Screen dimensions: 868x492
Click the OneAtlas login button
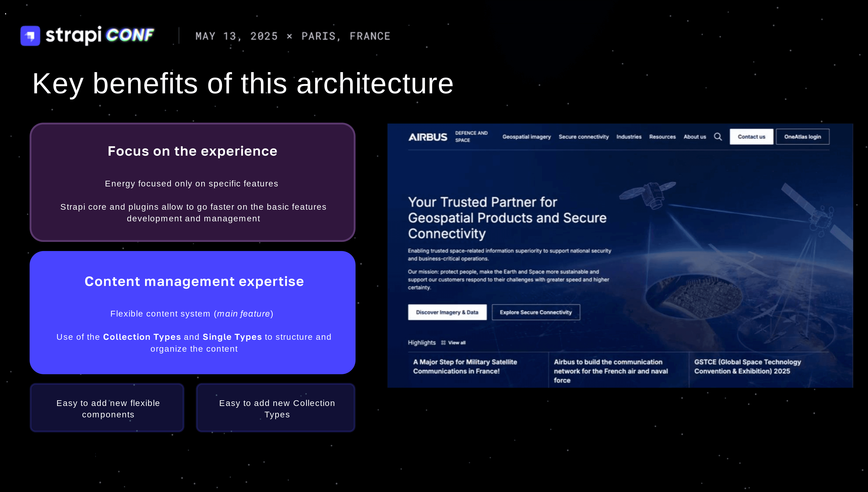(x=803, y=137)
